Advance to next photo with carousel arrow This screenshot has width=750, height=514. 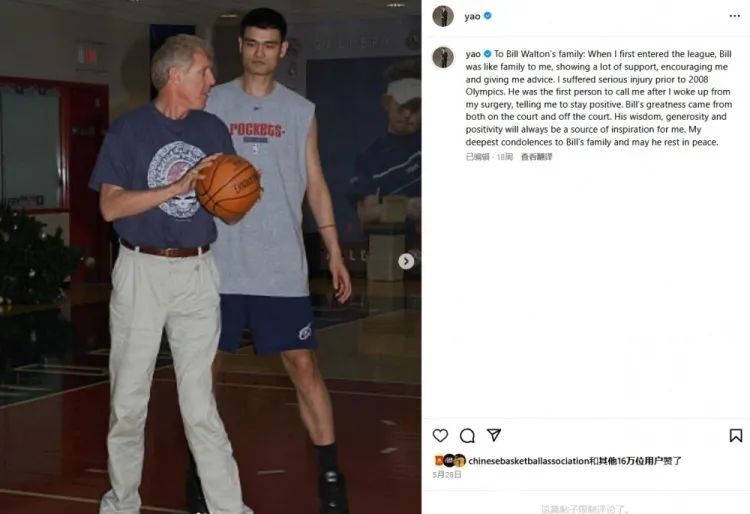coord(406,261)
